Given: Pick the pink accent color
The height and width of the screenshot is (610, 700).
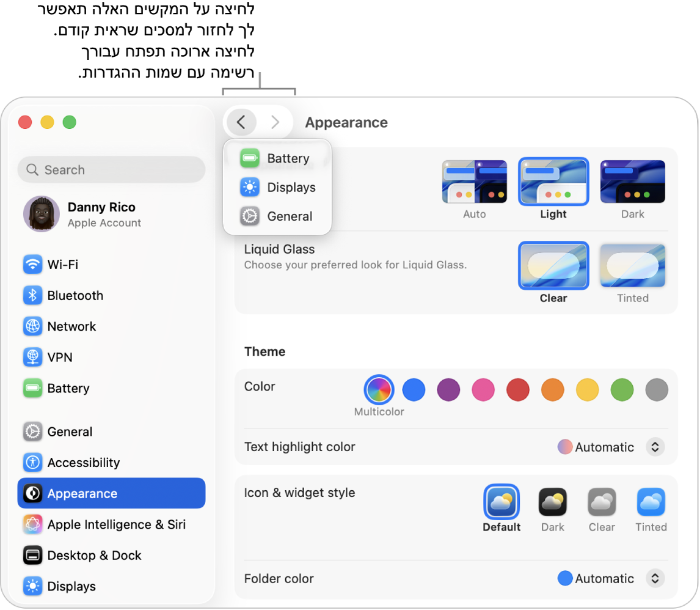Looking at the screenshot, I should pos(483,389).
